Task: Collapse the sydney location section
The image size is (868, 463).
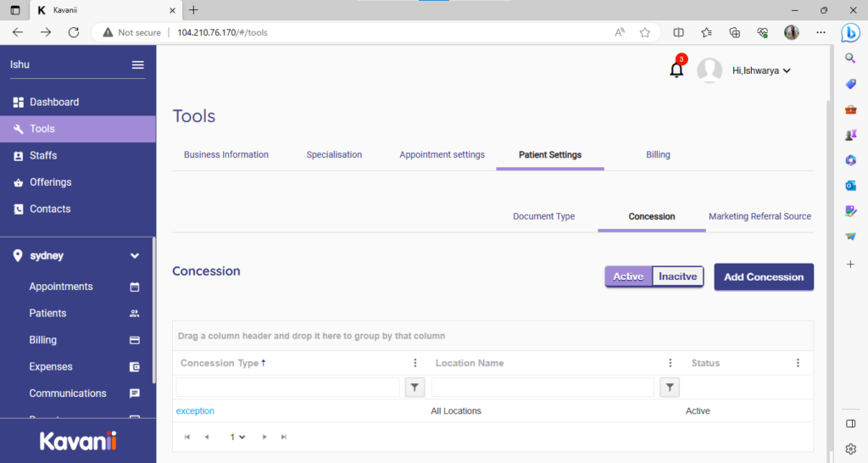Action: point(134,255)
